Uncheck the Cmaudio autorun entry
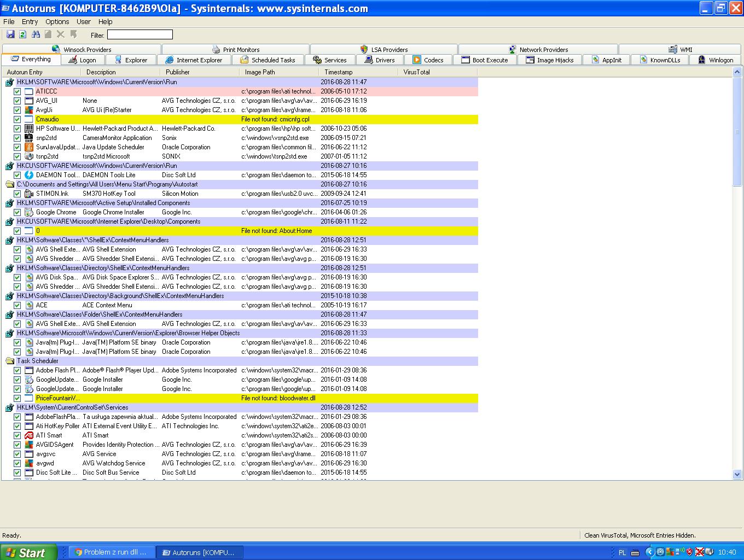Viewport: 744px width, 560px height. 17,119
